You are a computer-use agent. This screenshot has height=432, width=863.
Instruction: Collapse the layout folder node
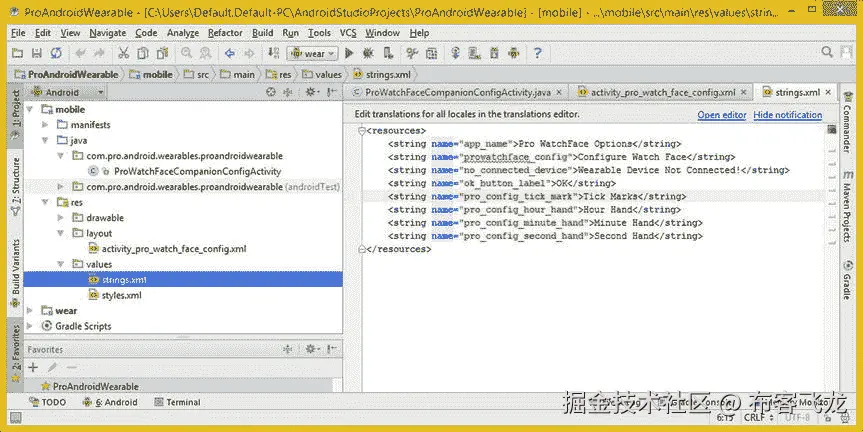61,233
